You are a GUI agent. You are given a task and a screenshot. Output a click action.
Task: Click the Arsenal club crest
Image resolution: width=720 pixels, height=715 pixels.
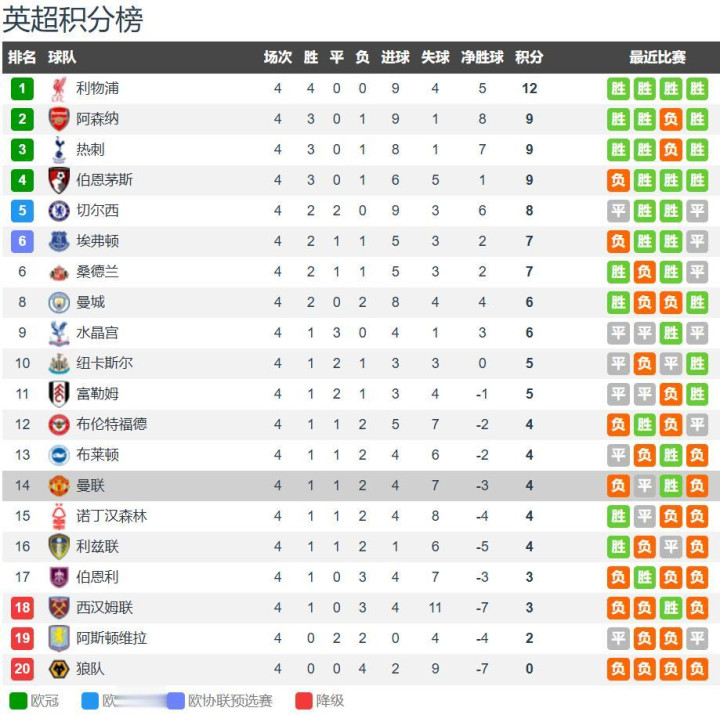pyautogui.click(x=59, y=119)
